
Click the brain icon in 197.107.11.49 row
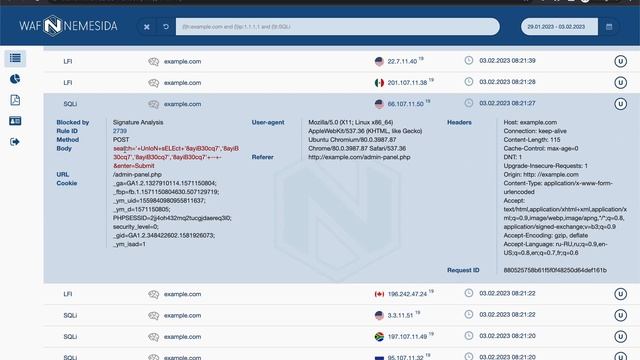153,337
